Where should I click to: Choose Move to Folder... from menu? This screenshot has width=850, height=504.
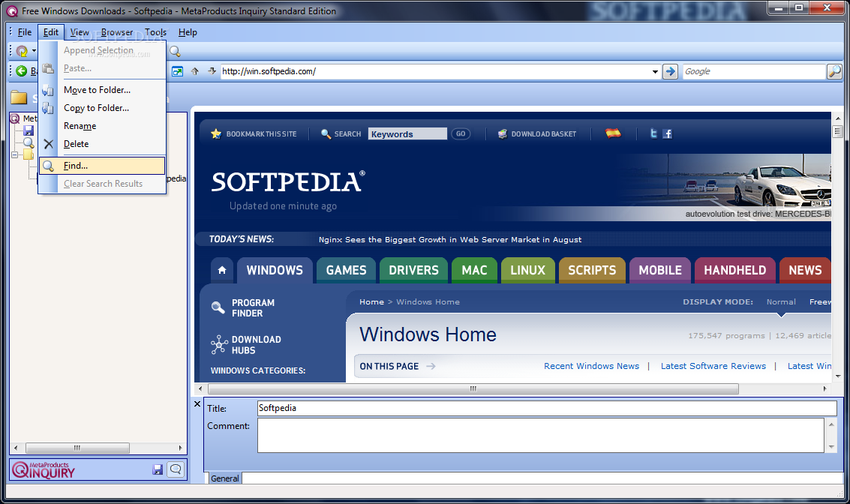[102, 90]
